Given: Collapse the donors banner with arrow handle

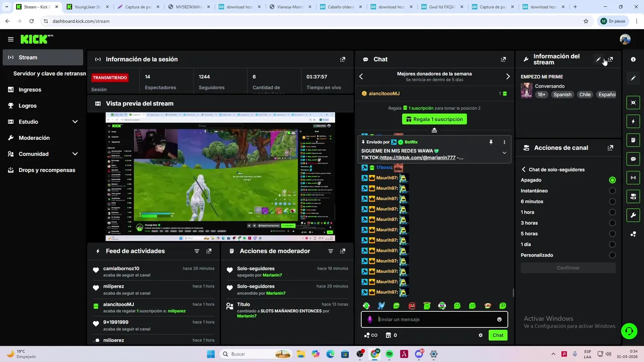Looking at the screenshot, I should click(434, 130).
